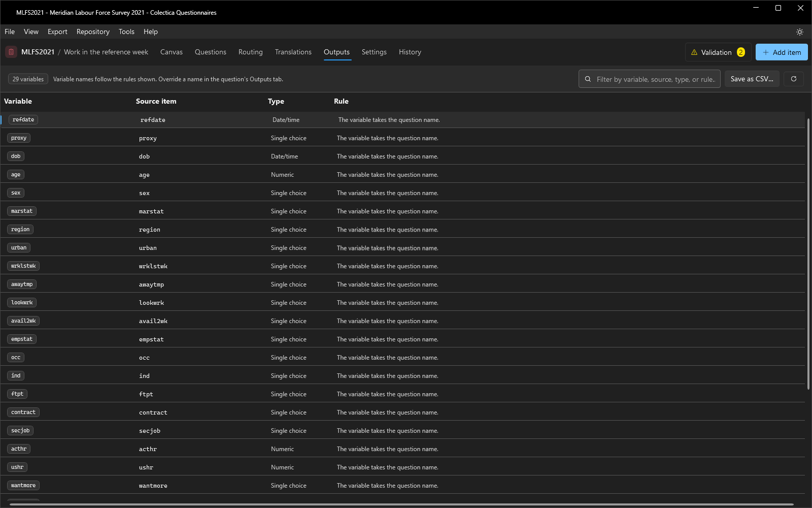The width and height of the screenshot is (812, 508).
Task: Select the avail2wk variable tag
Action: tap(23, 321)
